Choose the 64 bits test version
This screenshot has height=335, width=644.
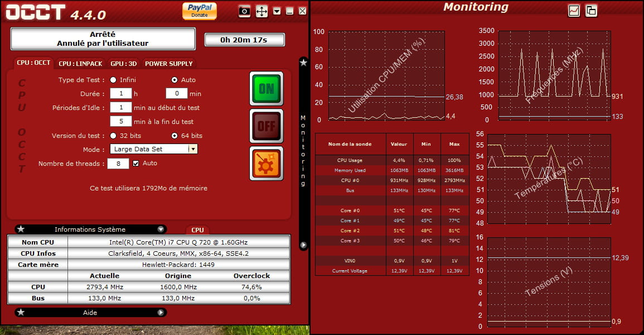tap(175, 136)
